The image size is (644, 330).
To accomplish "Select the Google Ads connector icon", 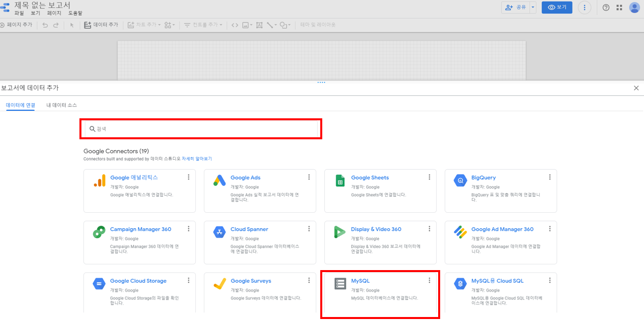I will [220, 181].
